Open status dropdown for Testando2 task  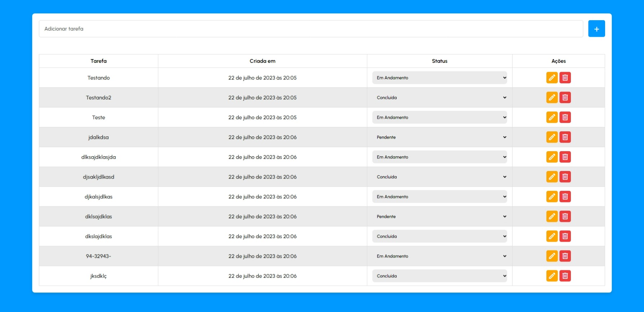439,97
